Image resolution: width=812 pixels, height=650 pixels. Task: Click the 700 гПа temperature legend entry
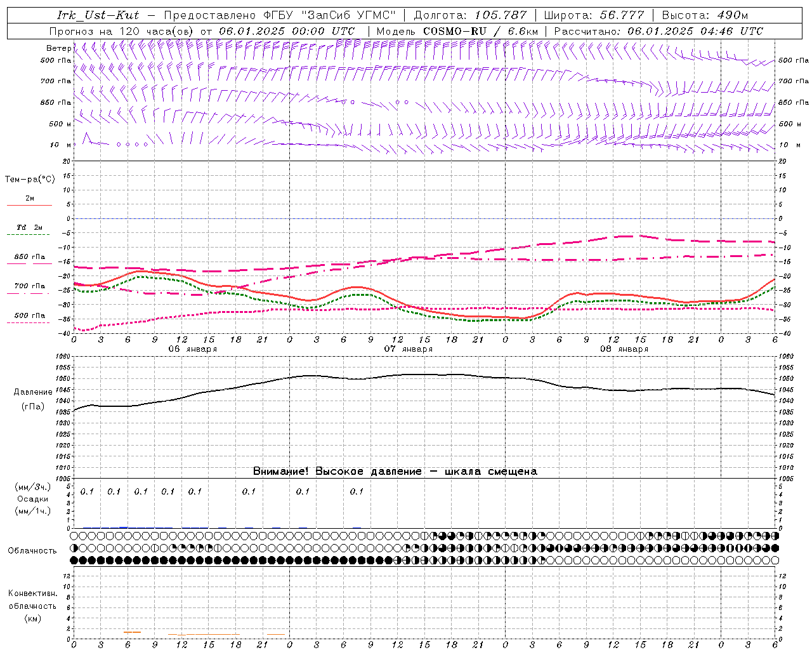coord(30,286)
